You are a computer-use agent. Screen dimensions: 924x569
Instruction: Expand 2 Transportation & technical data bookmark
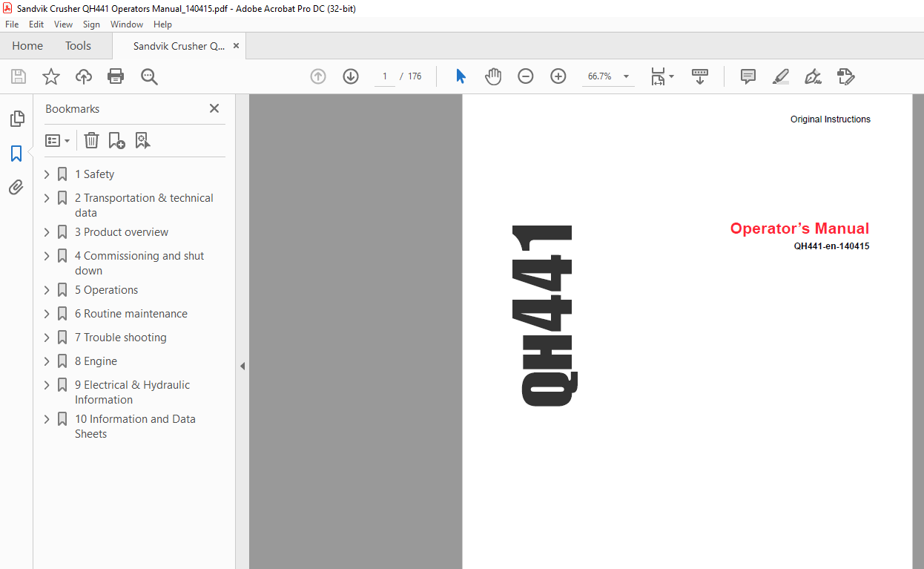coord(47,198)
